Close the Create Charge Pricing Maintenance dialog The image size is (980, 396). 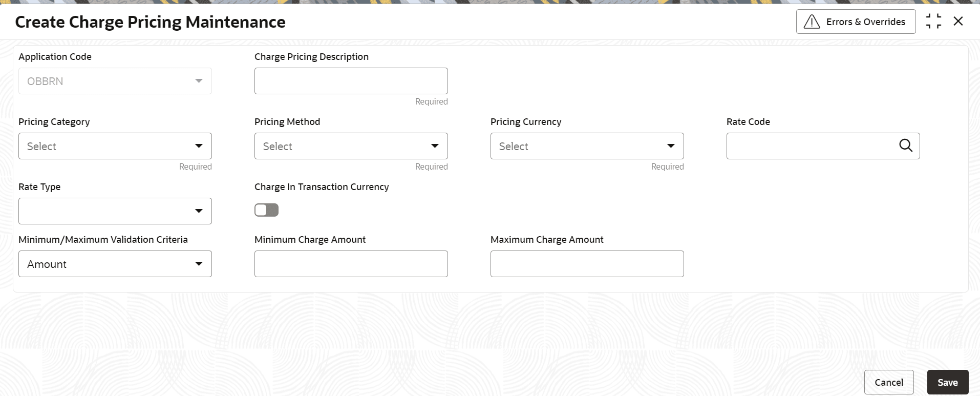(x=958, y=22)
